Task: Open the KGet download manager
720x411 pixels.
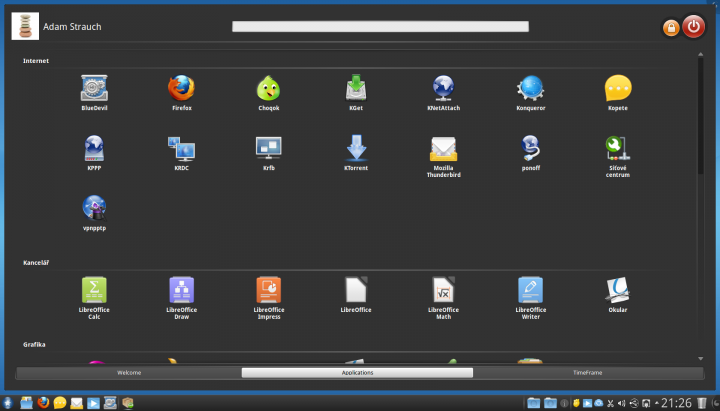Action: click(x=356, y=92)
